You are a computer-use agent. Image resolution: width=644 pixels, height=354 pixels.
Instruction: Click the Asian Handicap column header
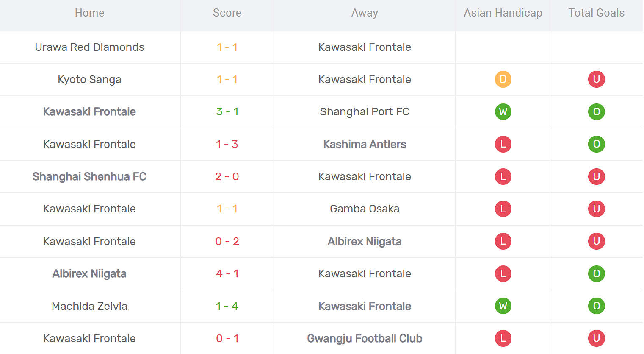point(503,13)
